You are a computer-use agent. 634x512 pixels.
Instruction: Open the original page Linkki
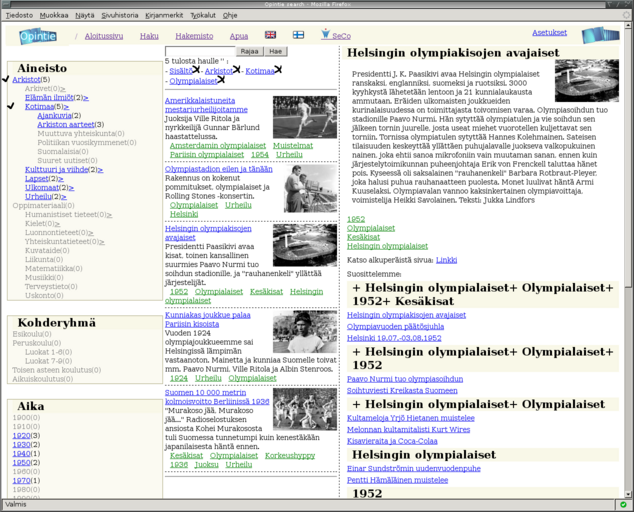tap(446, 260)
